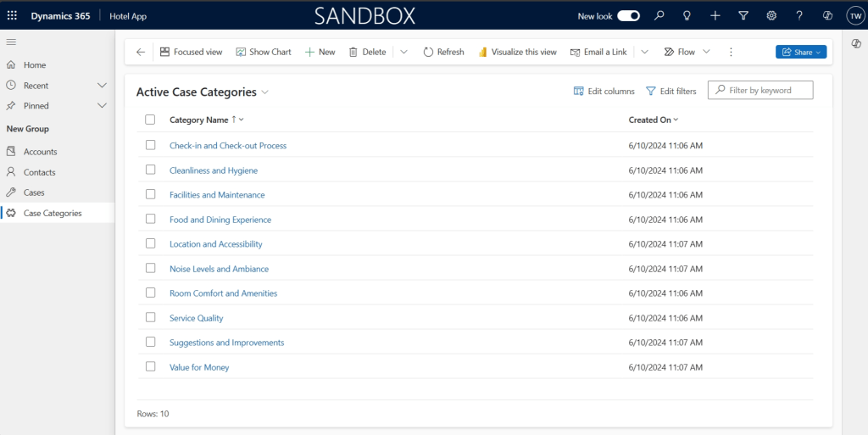Image resolution: width=868 pixels, height=435 pixels.
Task: Open the Created On column dropdown
Action: (x=676, y=120)
